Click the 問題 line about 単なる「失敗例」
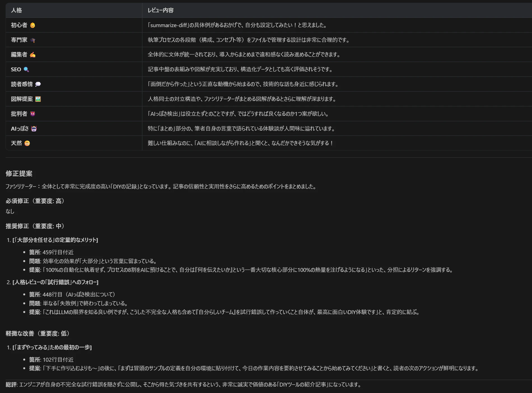This screenshot has width=532, height=393. [79, 303]
